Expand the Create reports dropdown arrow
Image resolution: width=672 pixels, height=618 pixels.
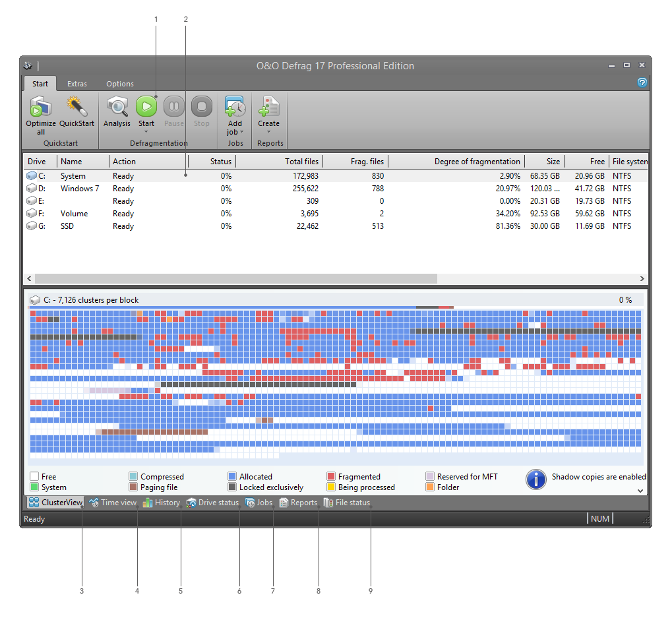click(268, 132)
